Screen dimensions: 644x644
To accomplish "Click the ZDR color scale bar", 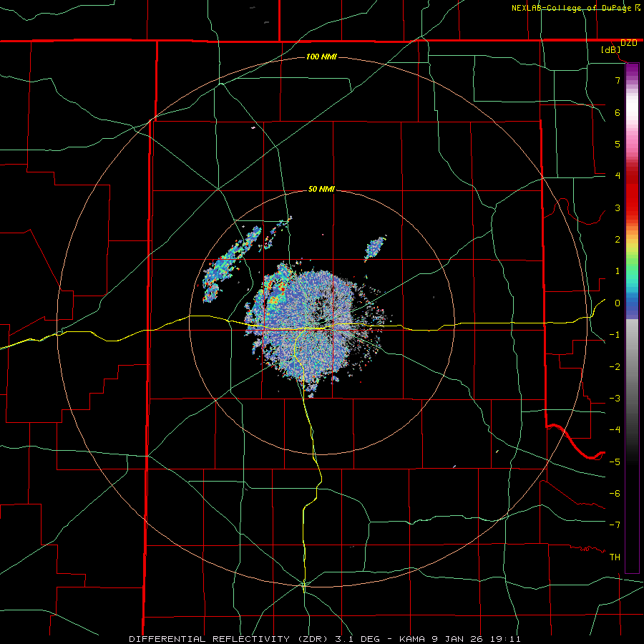I will click(632, 318).
